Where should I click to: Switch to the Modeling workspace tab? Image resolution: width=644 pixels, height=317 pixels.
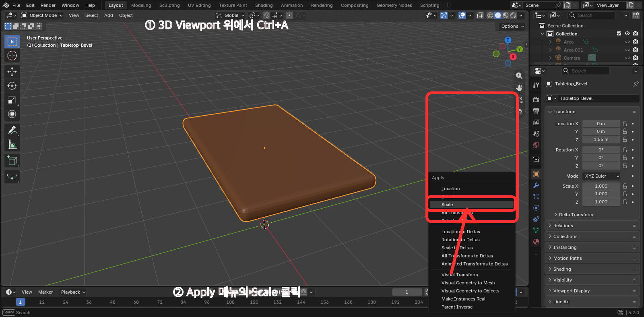click(141, 5)
